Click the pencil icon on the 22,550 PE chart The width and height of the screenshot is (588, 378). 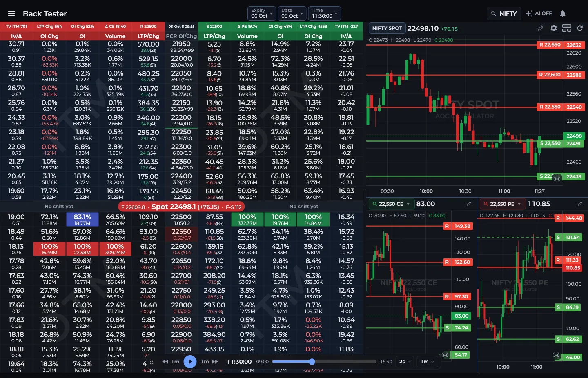580,204
